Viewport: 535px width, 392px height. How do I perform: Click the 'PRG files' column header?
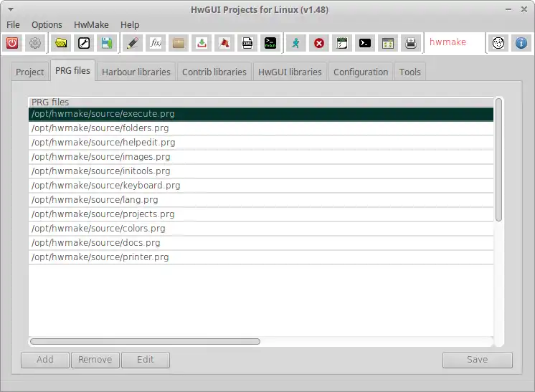[260, 102]
